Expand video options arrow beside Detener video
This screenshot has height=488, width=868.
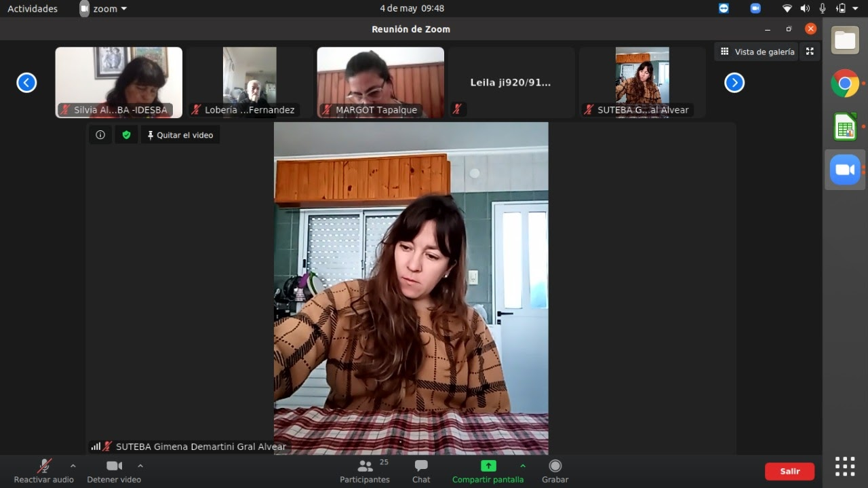tap(140, 466)
